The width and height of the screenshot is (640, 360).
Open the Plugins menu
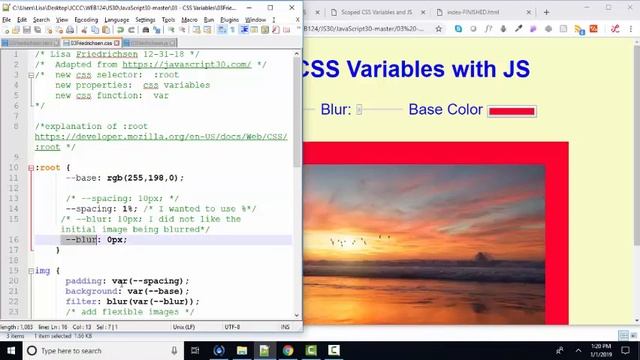coord(229,20)
